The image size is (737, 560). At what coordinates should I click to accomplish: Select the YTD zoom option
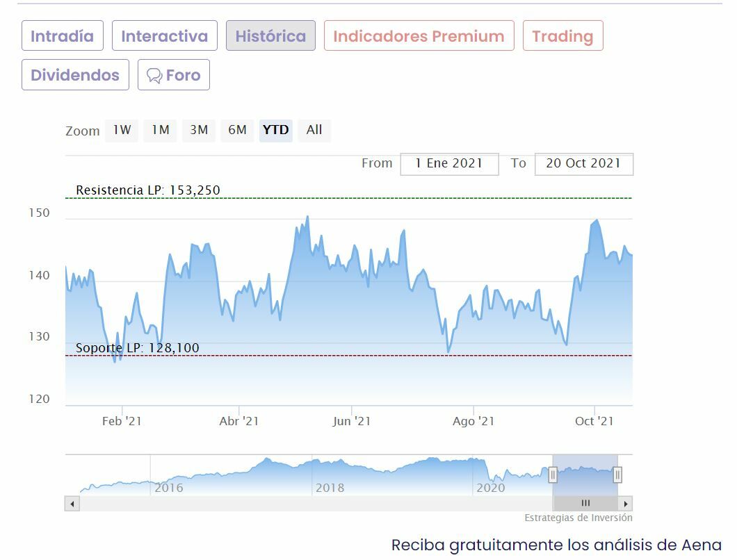pyautogui.click(x=276, y=130)
